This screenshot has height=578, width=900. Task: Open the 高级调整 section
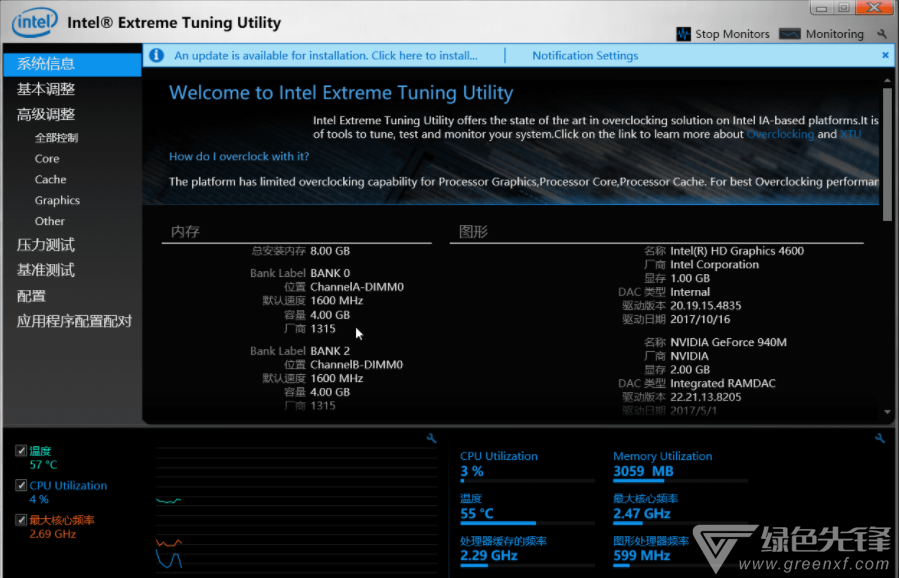coord(46,114)
